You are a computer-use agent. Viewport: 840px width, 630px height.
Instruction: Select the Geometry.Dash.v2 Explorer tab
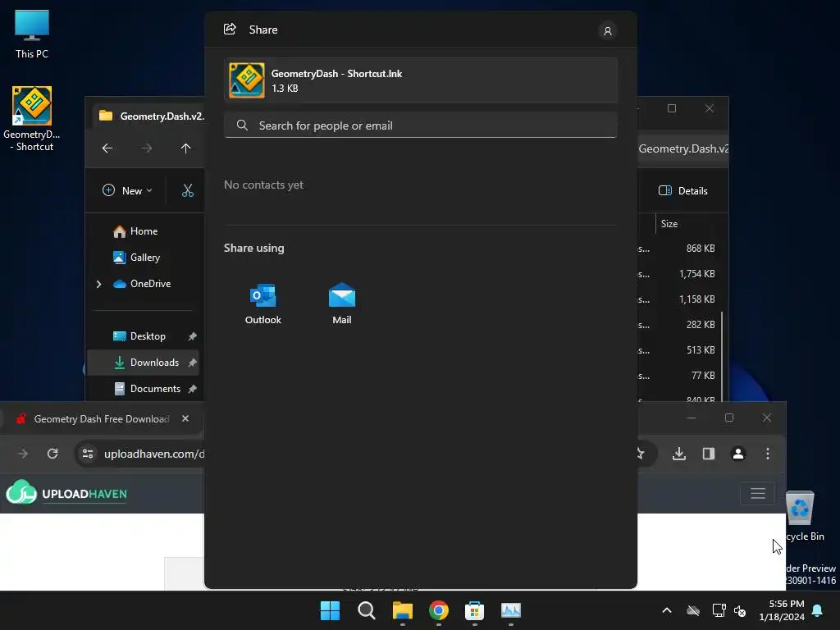(151, 116)
